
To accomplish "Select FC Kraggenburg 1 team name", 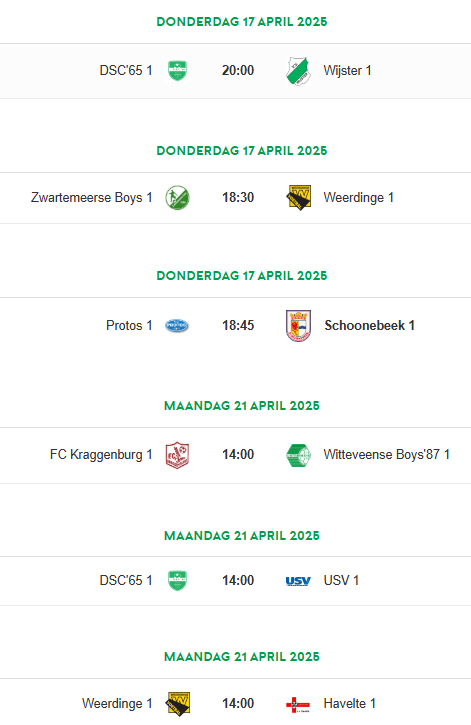I will pyautogui.click(x=101, y=455).
